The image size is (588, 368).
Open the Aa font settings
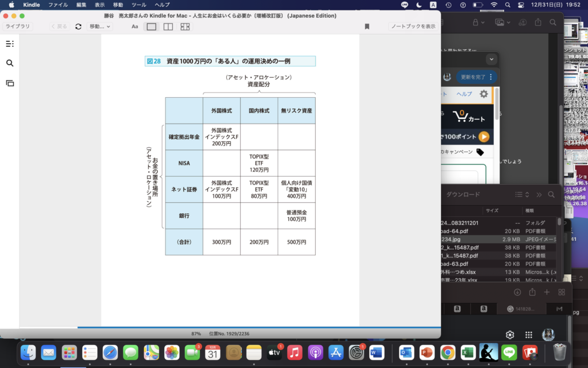tap(135, 26)
